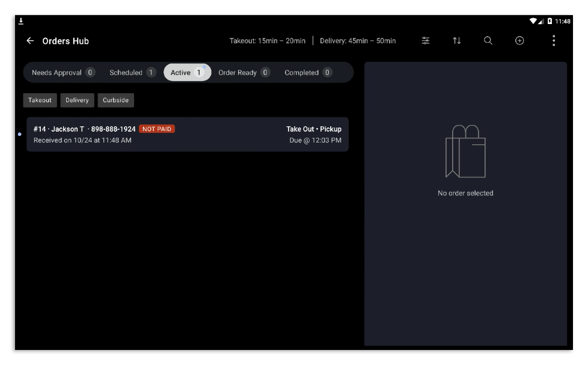This screenshot has height=365, width=588.
Task: Toggle the Takeout filter chip
Action: [40, 100]
